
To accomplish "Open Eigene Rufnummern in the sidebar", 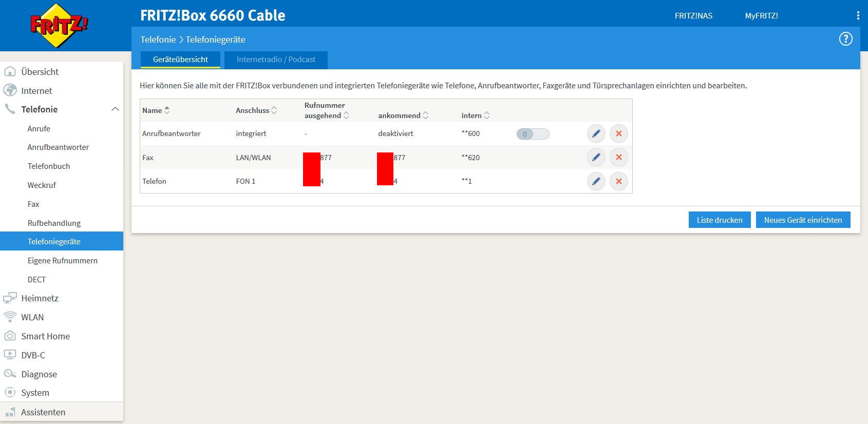I will [63, 260].
